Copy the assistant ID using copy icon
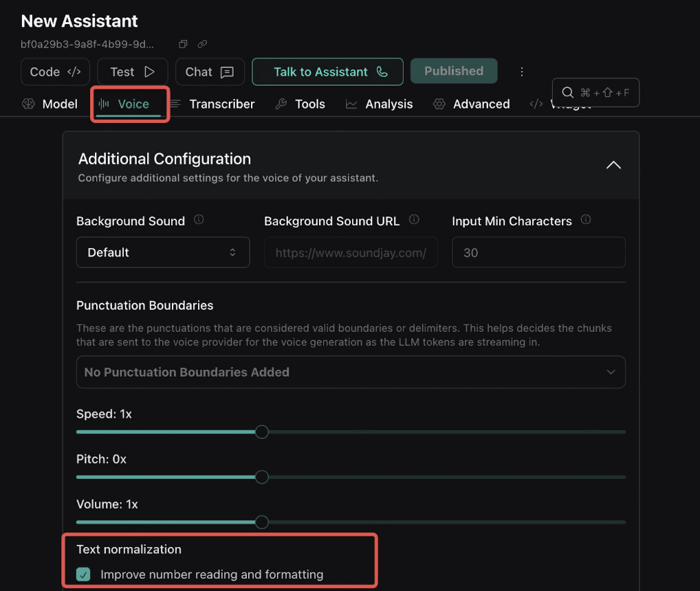This screenshot has width=700, height=591. pyautogui.click(x=183, y=44)
